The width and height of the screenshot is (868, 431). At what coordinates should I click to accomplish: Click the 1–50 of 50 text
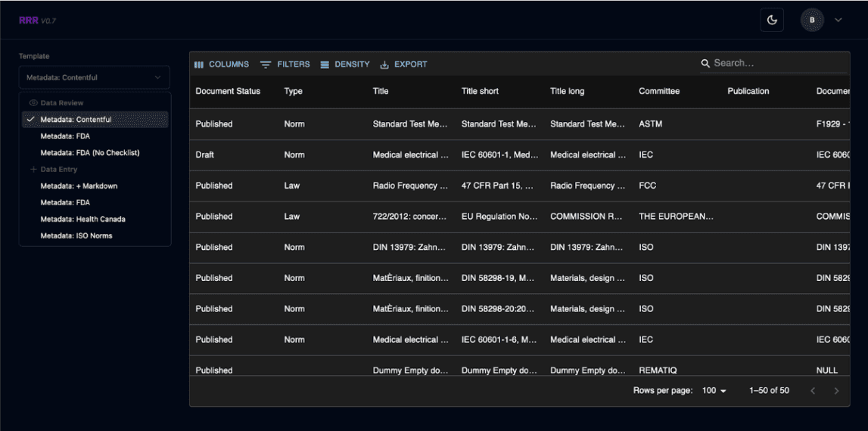769,391
